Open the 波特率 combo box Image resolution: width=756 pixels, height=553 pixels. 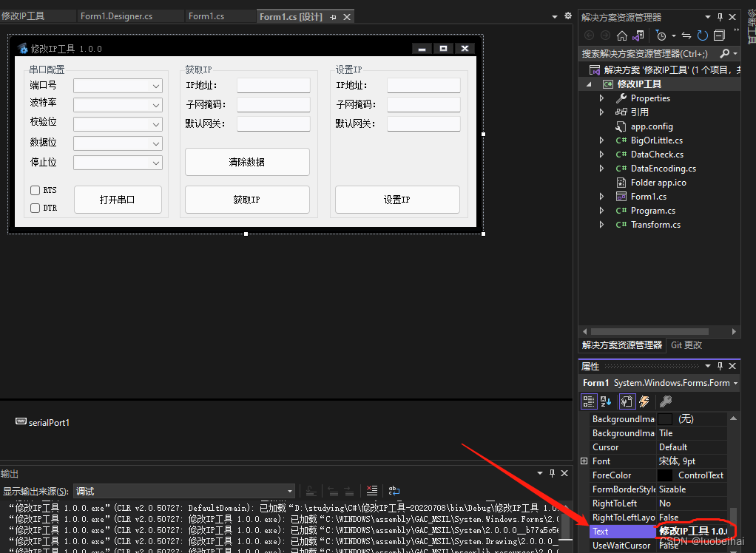(118, 105)
